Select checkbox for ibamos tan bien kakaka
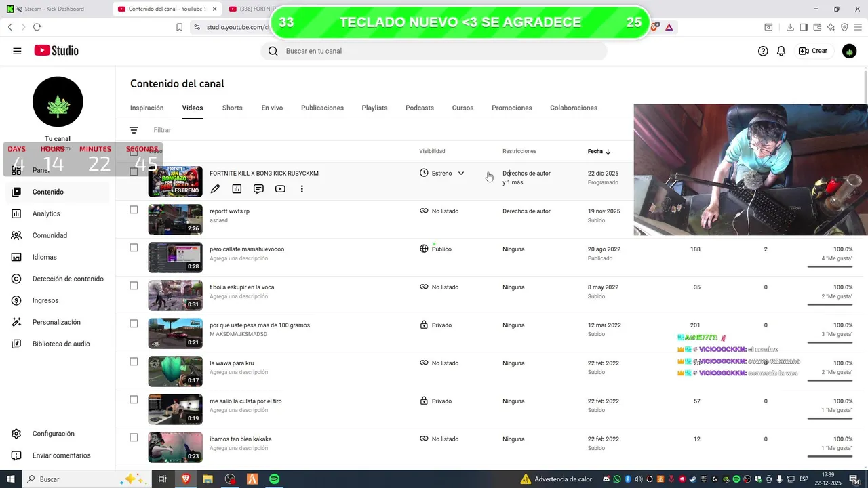Screen dimensions: 868x488 [x=134, y=437]
